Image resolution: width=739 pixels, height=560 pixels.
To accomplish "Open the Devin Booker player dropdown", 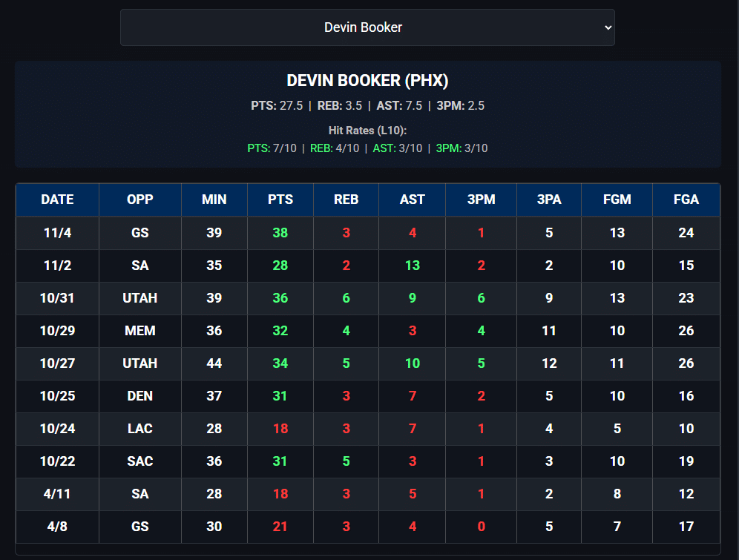I will coord(367,27).
